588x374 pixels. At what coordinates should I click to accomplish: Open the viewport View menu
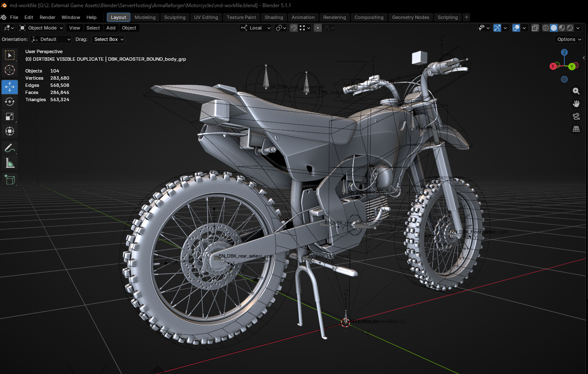[x=75, y=28]
